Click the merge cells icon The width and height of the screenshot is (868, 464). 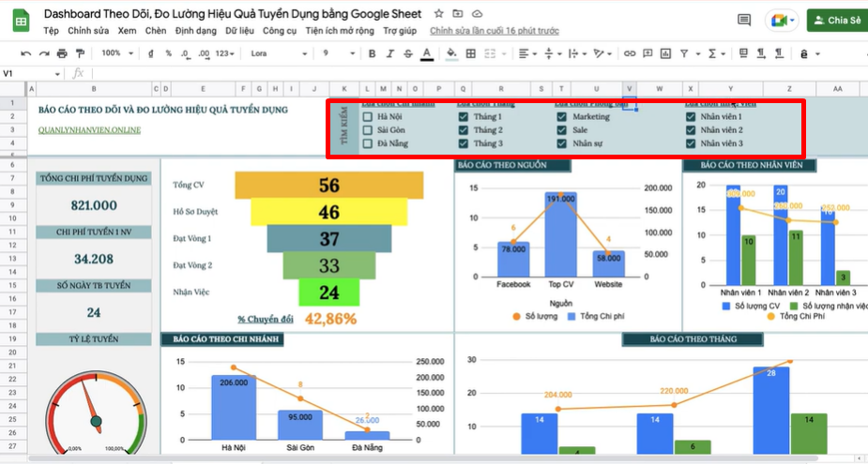[x=490, y=53]
